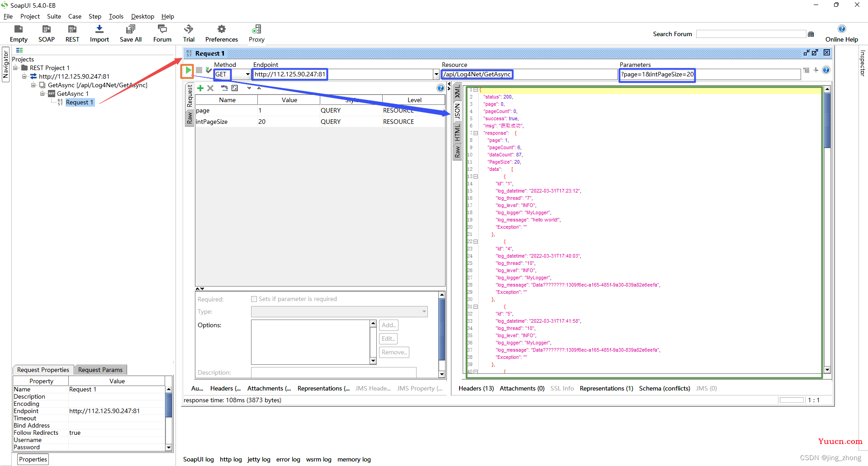Image resolution: width=868 pixels, height=466 pixels.
Task: Open the http log
Action: [231, 459]
